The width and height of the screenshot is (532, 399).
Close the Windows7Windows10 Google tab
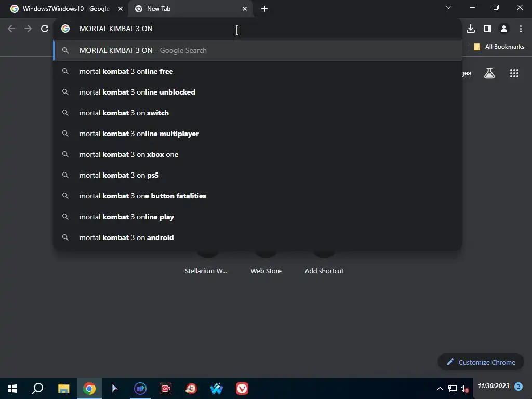coord(121,9)
